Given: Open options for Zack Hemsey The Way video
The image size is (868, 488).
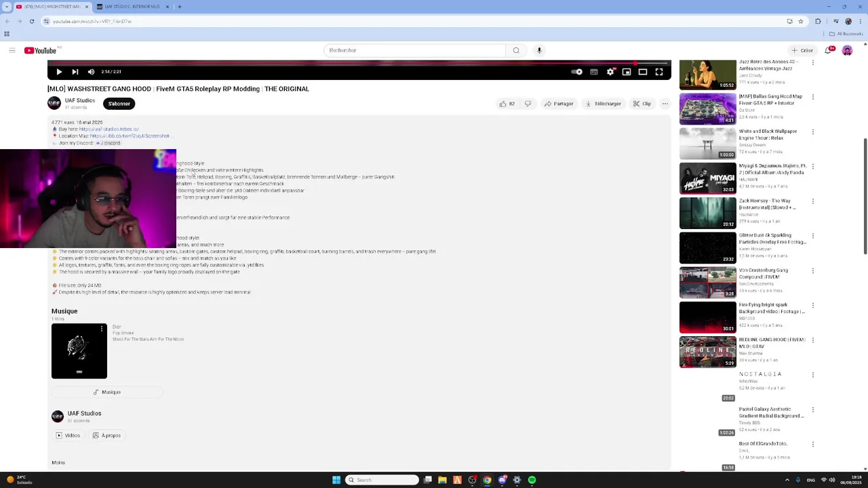Looking at the screenshot, I should pos(813,201).
